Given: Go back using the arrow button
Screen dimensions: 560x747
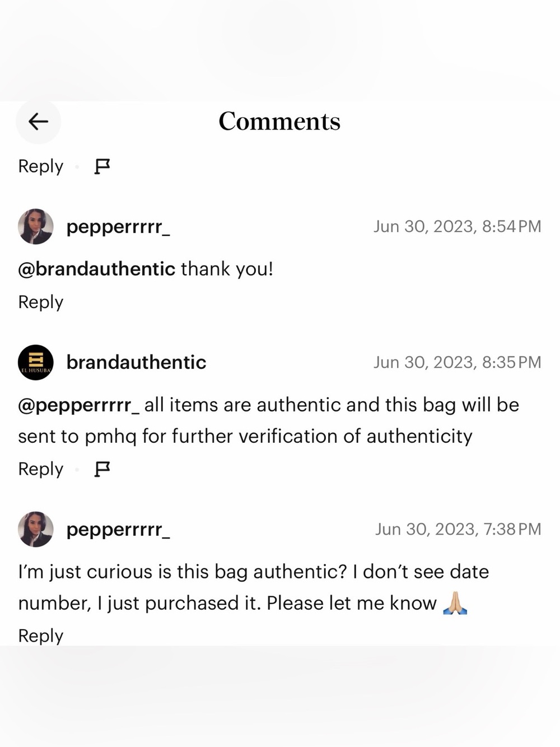Looking at the screenshot, I should click(x=38, y=122).
